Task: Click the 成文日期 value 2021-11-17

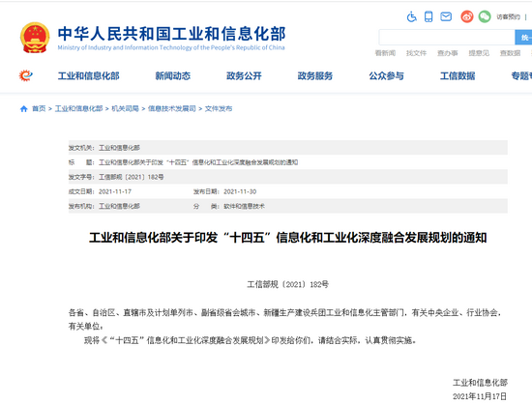Action: click(115, 191)
